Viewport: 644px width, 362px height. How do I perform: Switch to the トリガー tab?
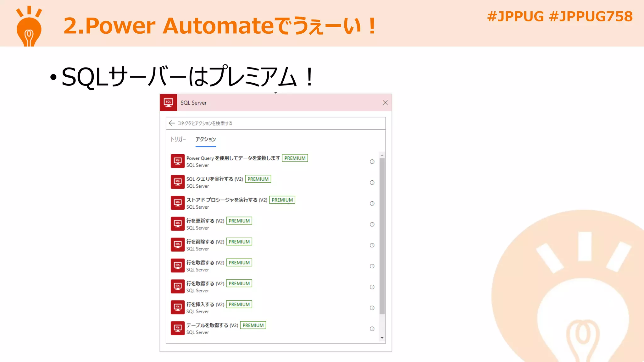coord(178,139)
